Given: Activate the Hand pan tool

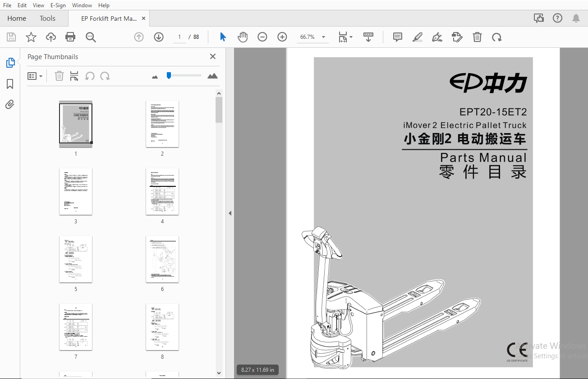Looking at the screenshot, I should click(x=243, y=37).
